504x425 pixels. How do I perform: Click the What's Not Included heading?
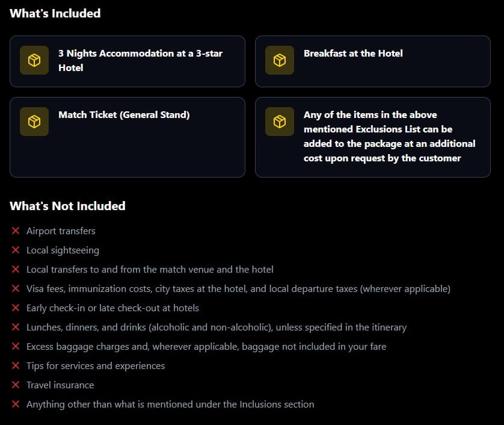tap(67, 206)
